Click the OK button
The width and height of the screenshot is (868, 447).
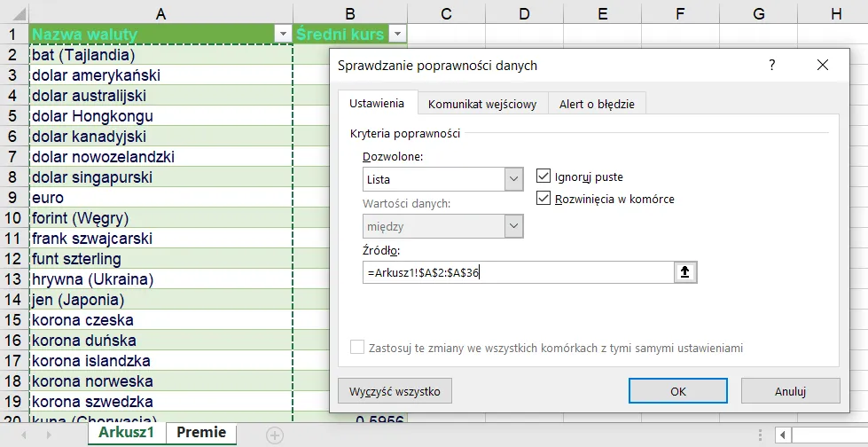click(x=678, y=391)
